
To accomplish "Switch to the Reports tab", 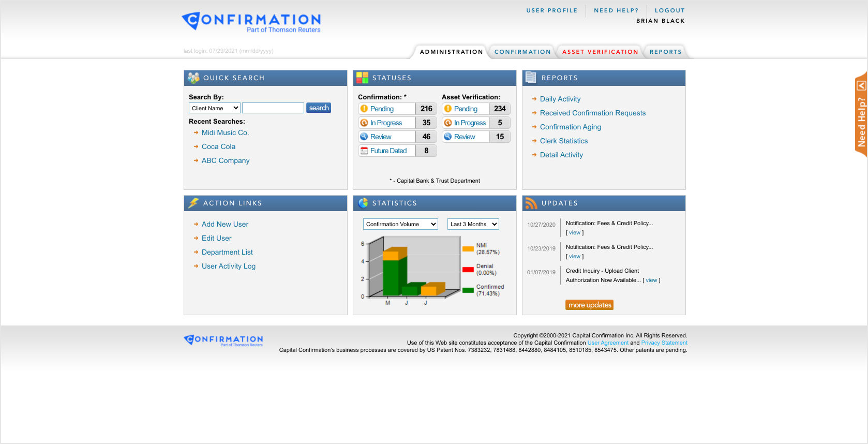I will coord(666,52).
